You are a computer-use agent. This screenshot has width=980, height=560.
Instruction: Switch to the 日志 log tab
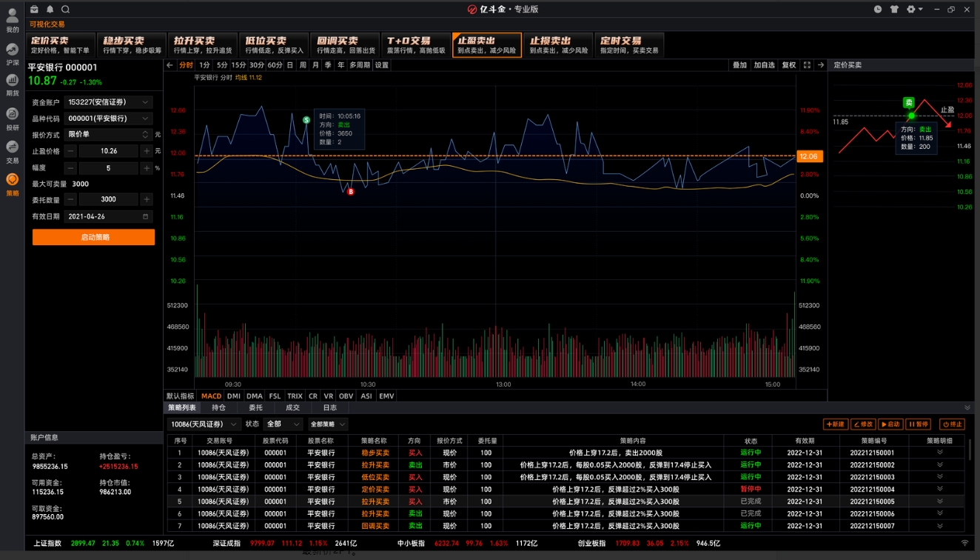330,407
